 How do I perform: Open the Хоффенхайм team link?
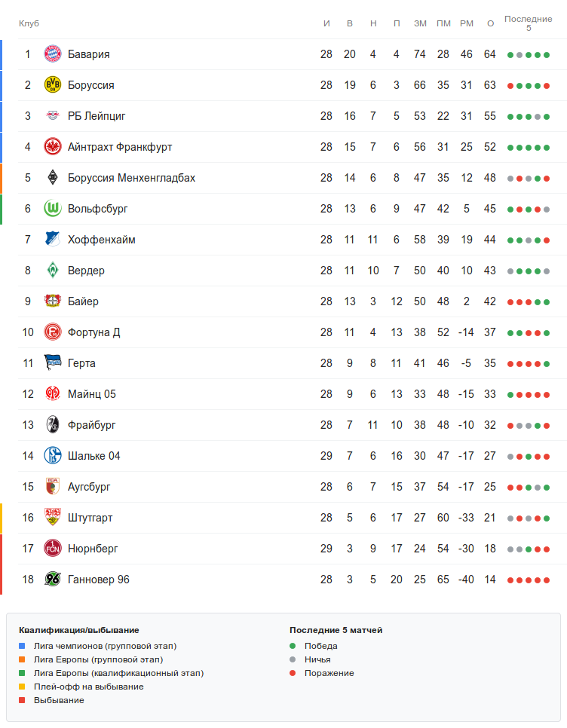point(101,240)
